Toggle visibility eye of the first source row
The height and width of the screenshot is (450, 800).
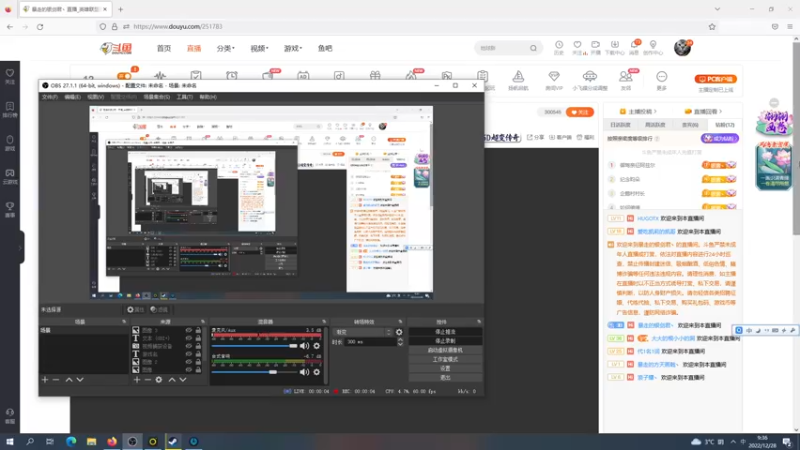coord(189,331)
